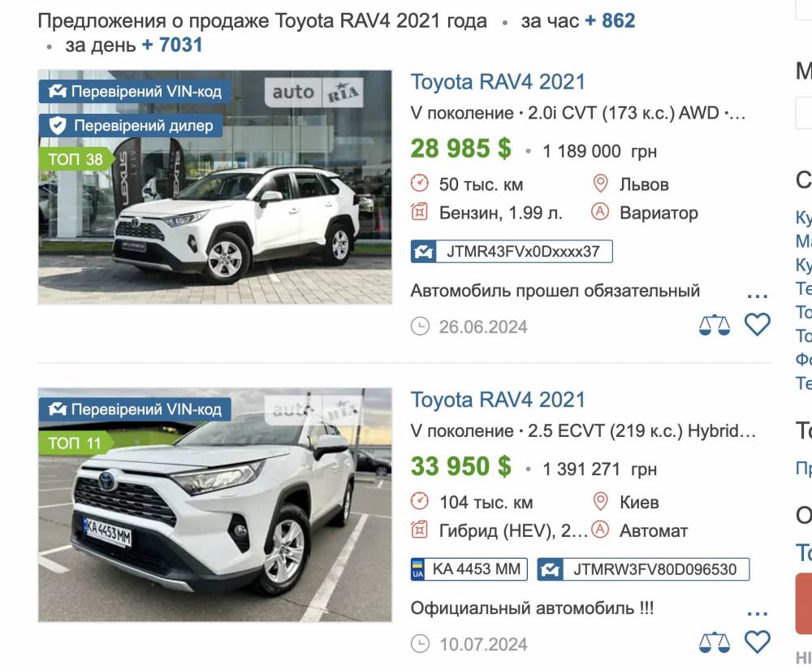Click Перевірений VIN-код badge on second photo
The width and height of the screenshot is (812, 670).
pyautogui.click(x=135, y=409)
